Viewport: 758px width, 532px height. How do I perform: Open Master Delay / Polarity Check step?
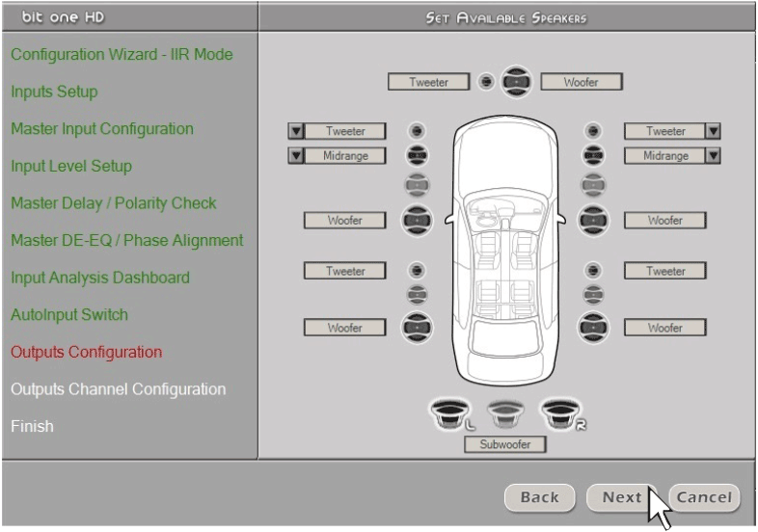(114, 203)
